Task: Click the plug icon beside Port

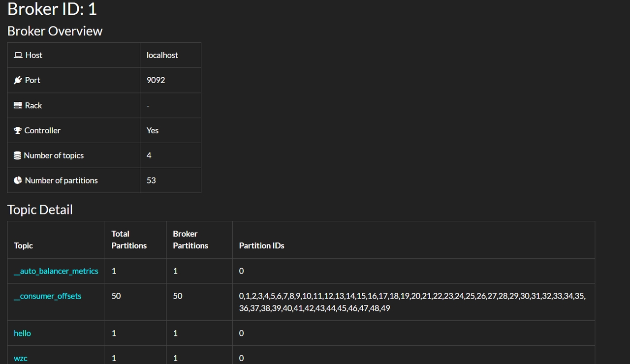Action: pos(18,80)
